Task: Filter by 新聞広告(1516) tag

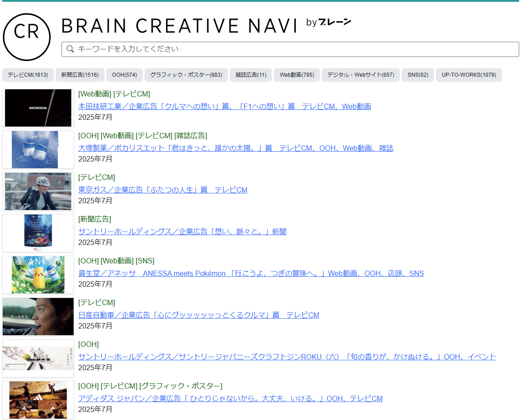Action: (x=80, y=75)
